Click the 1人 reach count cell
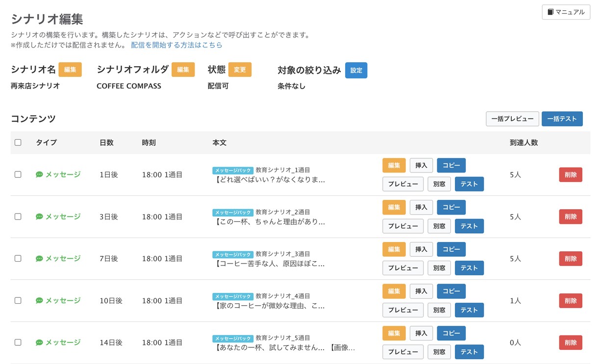The width and height of the screenshot is (598, 364). click(x=515, y=301)
